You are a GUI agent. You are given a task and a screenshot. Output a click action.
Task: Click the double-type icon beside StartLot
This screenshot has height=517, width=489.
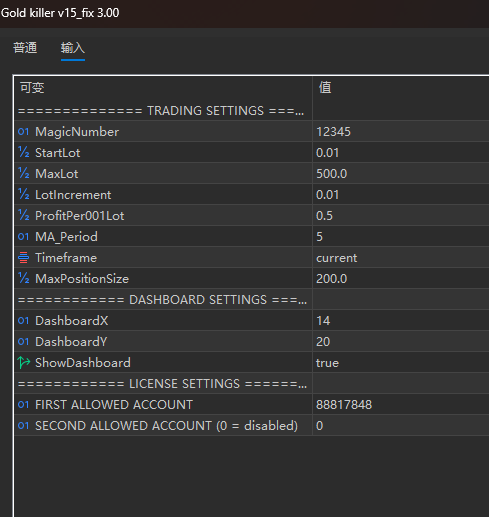(24, 153)
